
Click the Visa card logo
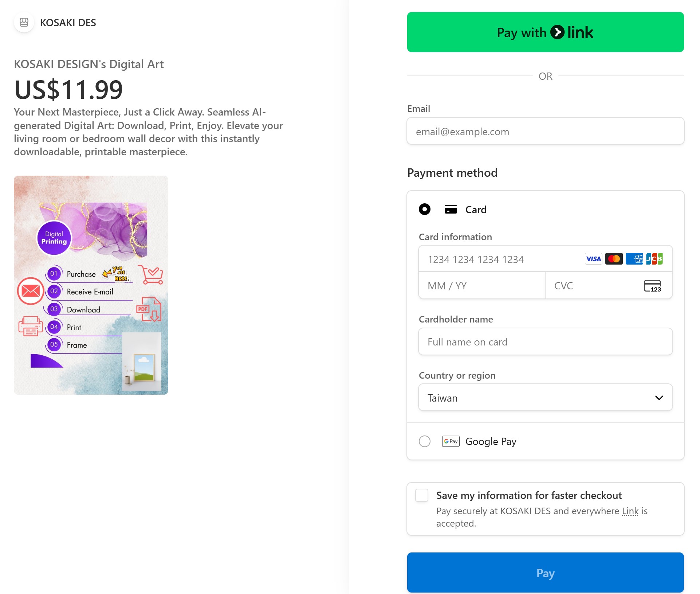click(593, 259)
